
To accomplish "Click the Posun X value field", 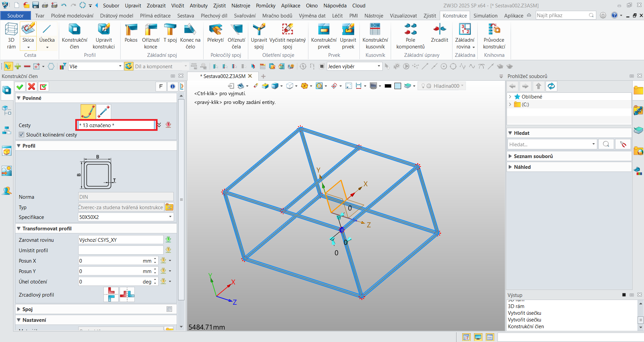I will pos(110,261).
